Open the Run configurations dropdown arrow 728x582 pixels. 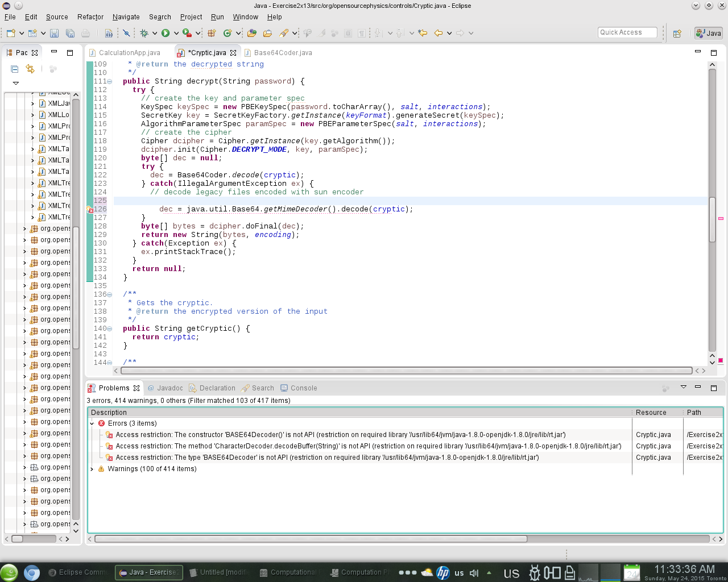(x=176, y=34)
